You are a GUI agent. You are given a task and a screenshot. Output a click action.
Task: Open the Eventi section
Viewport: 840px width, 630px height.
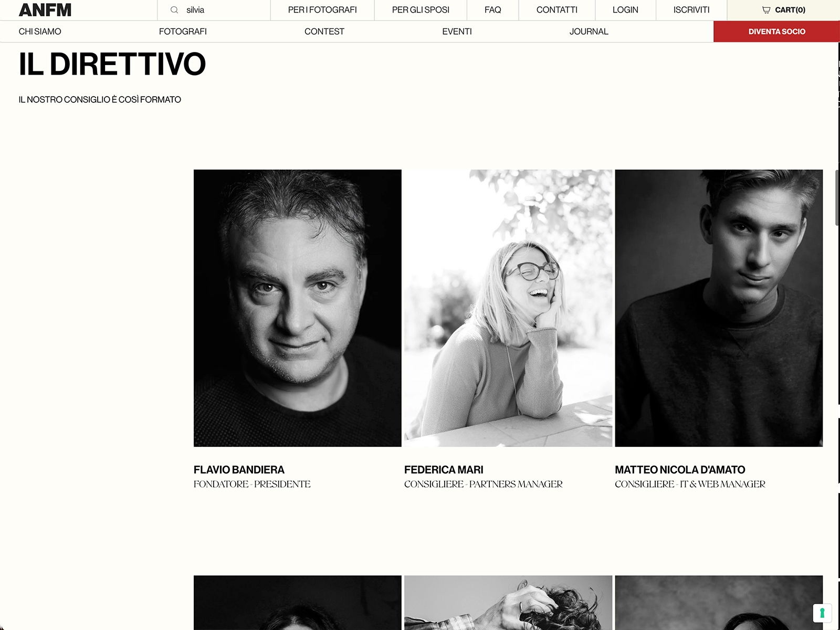coord(457,31)
